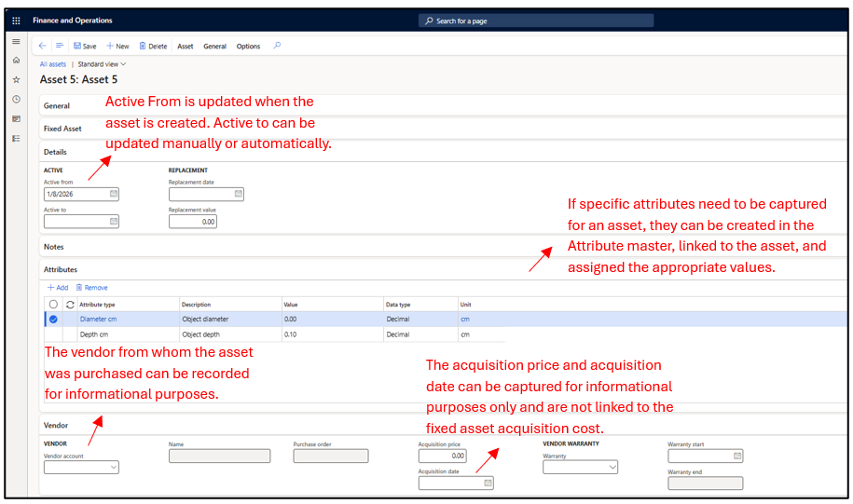Click the Acquisition price field

pyautogui.click(x=442, y=456)
